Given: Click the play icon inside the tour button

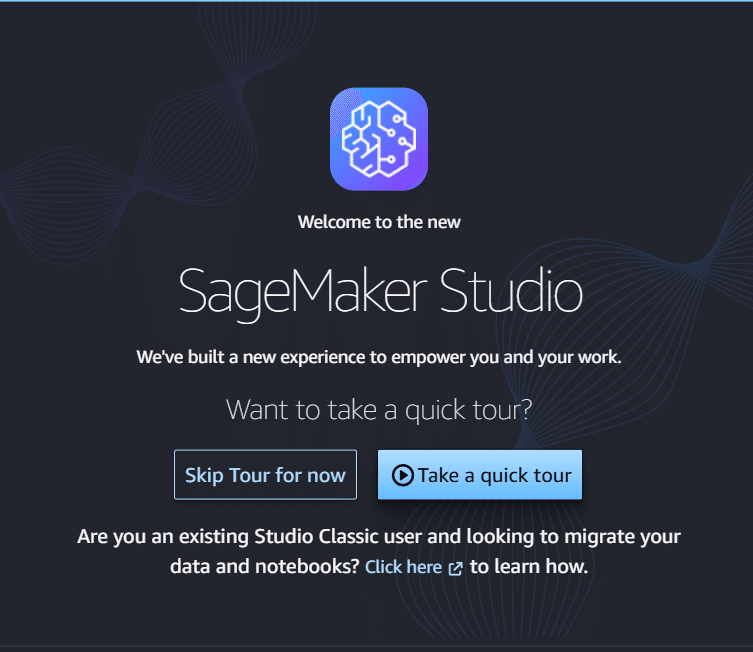Looking at the screenshot, I should point(402,475).
